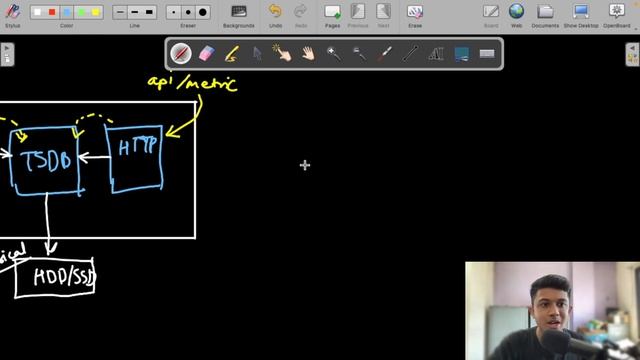This screenshot has width=640, height=360.
Task: Choose the thick line width
Action: pyautogui.click(x=149, y=12)
